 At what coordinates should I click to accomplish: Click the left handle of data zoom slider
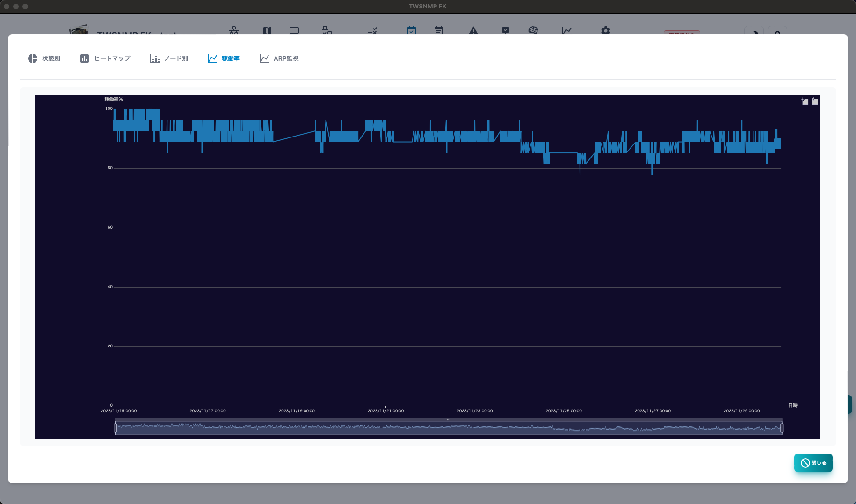pyautogui.click(x=116, y=428)
